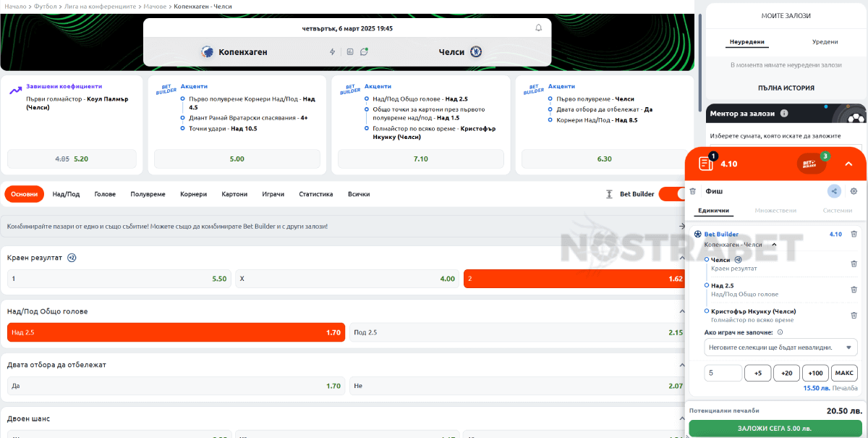Image resolution: width=868 pixels, height=438 pixels.
Task: Select Да for both teams to score
Action: [x=176, y=386]
